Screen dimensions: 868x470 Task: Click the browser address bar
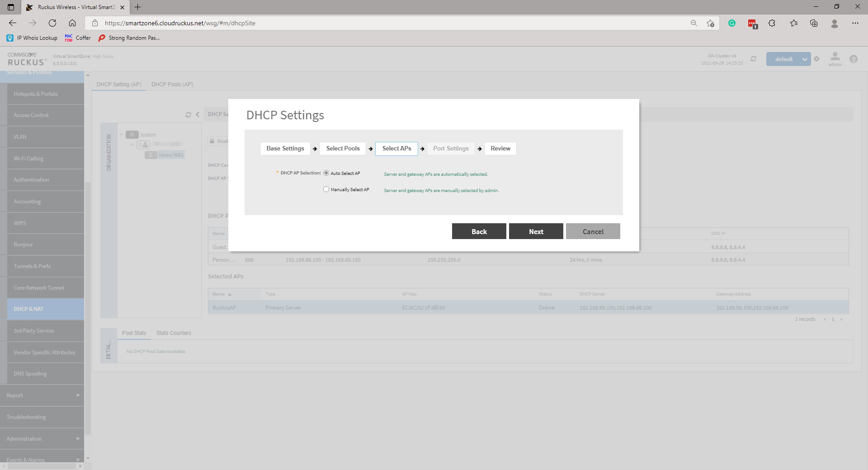click(x=393, y=23)
